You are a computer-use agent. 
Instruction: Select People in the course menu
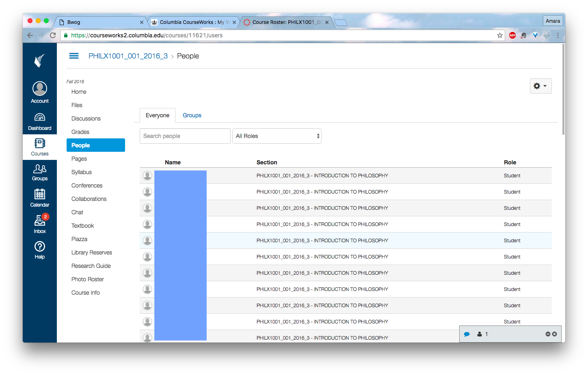point(96,145)
